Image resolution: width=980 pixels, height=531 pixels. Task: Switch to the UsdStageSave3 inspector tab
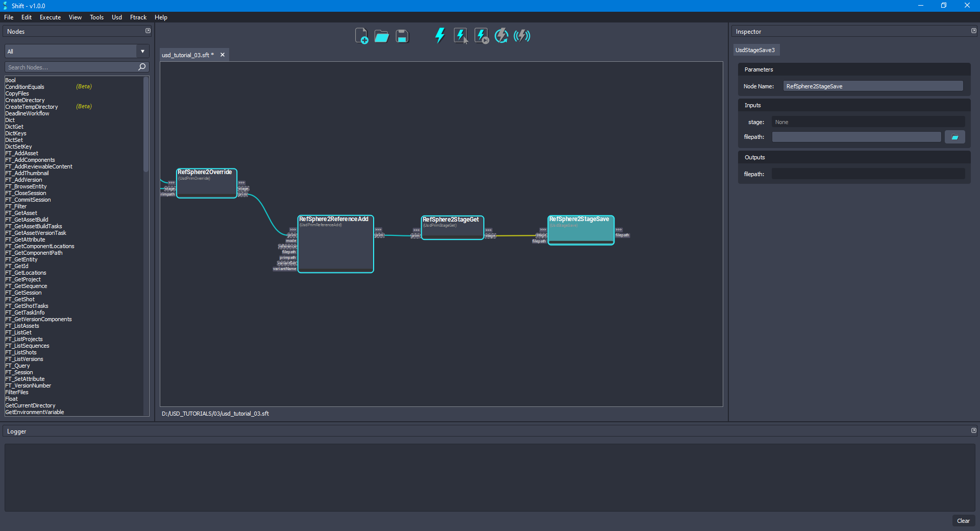point(756,50)
